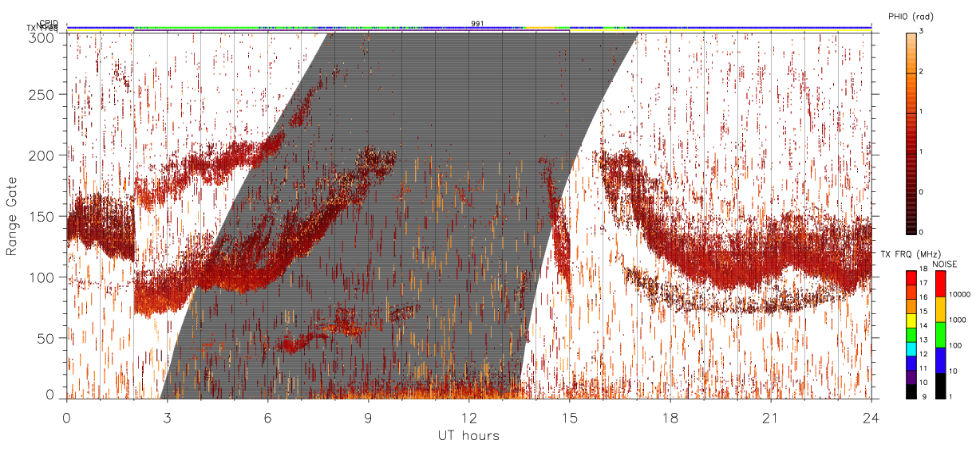The image size is (980, 452).
Task: Click the black bottom TX FRQ band
Action: click(911, 392)
